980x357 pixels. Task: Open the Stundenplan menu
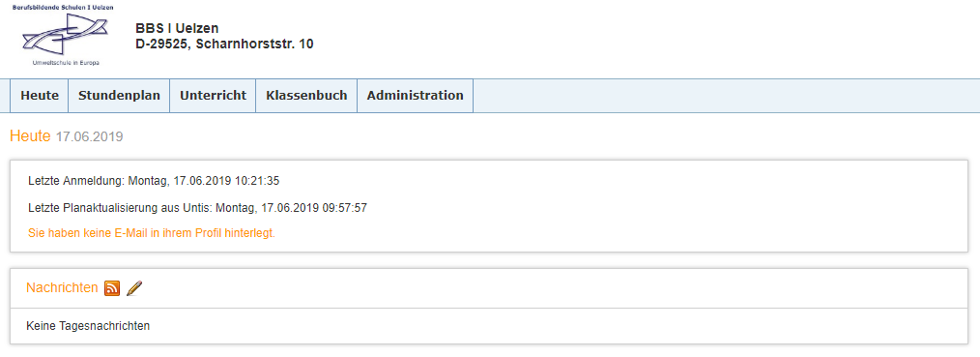[x=119, y=96]
